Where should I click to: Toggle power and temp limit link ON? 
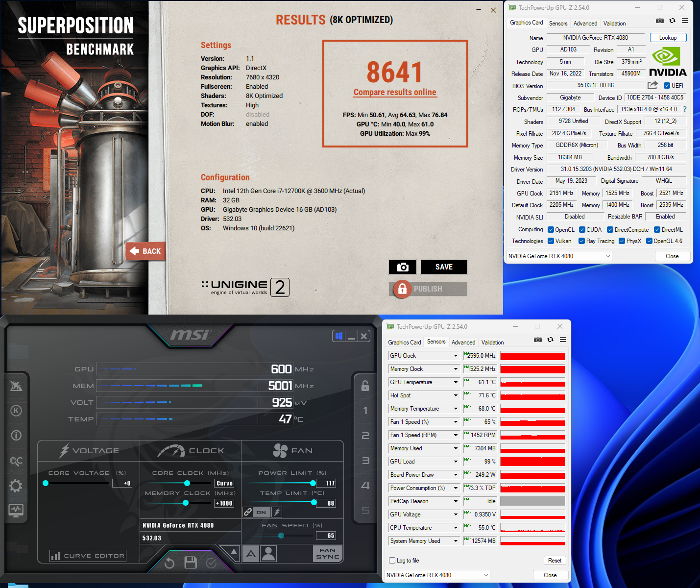(261, 513)
